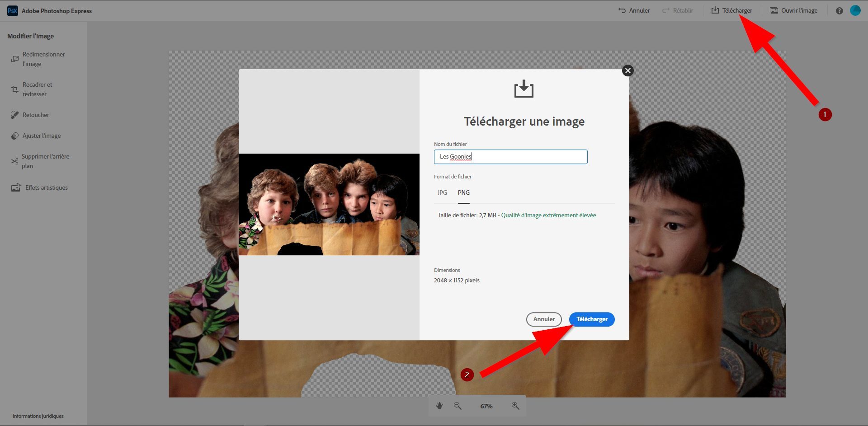Click the Ajuster l'image adjust icon
The image size is (868, 426).
coord(15,136)
